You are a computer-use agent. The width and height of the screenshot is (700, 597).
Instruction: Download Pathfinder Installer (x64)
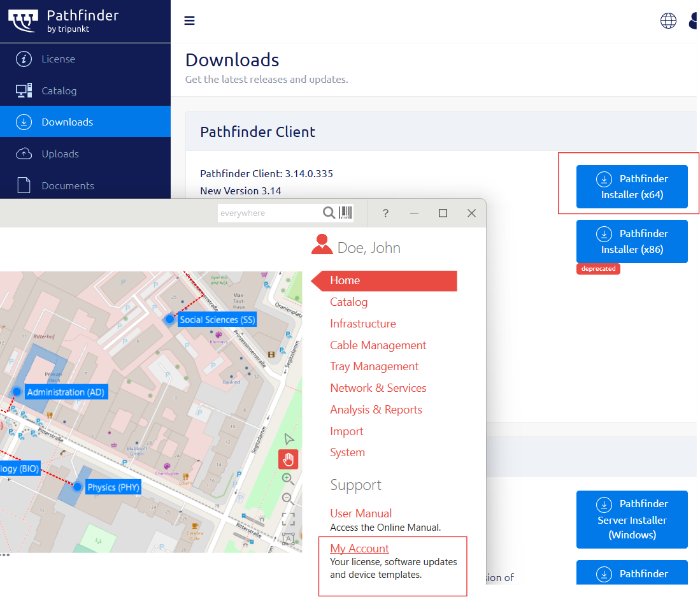click(x=632, y=187)
